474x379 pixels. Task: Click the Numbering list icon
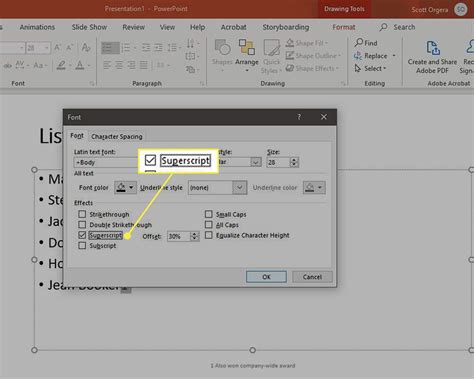point(126,48)
